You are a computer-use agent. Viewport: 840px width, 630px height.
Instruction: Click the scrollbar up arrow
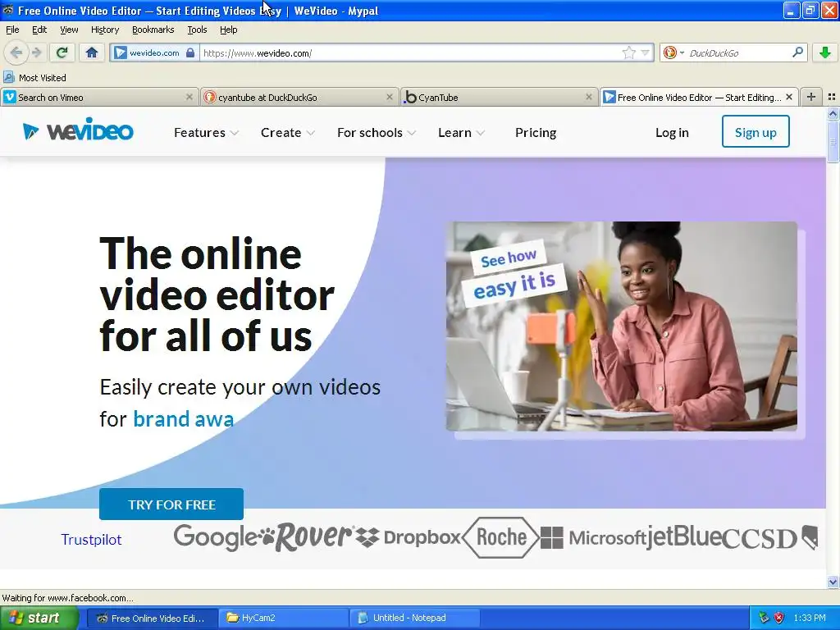833,113
